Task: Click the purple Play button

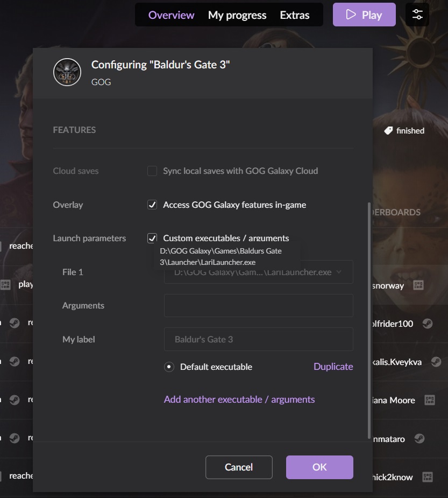Action: [x=364, y=15]
